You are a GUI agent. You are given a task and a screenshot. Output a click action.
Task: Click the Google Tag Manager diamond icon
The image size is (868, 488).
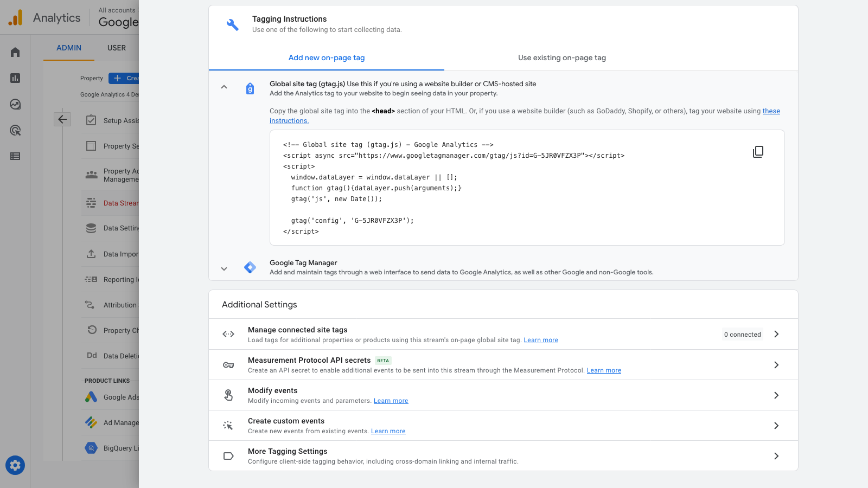coord(250,267)
